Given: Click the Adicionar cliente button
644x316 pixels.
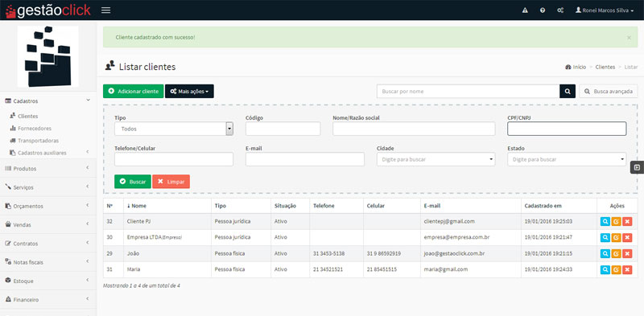Looking at the screenshot, I should (x=133, y=91).
